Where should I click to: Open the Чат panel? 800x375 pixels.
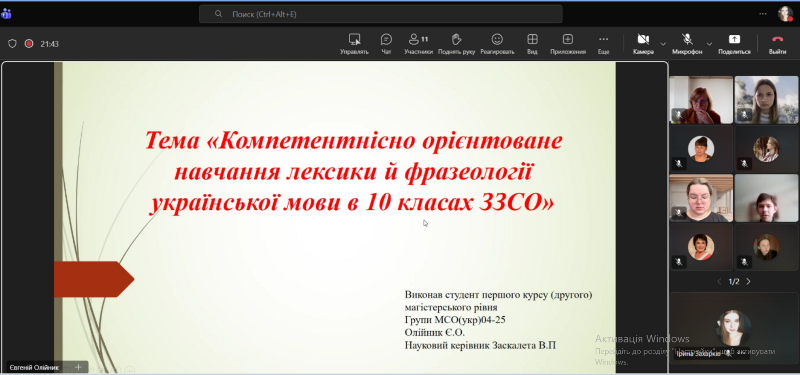point(386,44)
